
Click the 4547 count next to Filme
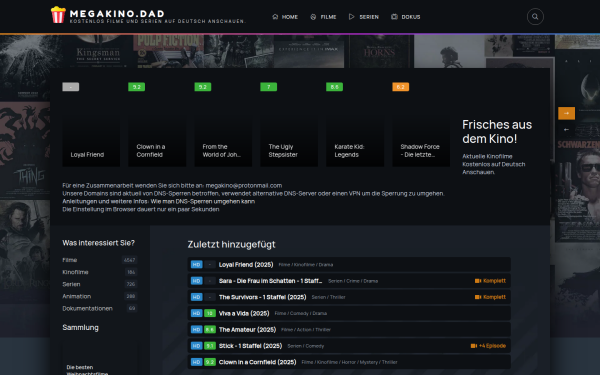pyautogui.click(x=129, y=260)
